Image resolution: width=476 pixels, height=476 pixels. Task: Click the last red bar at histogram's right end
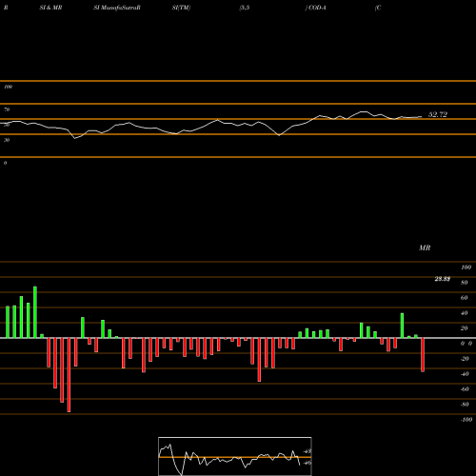point(423,355)
